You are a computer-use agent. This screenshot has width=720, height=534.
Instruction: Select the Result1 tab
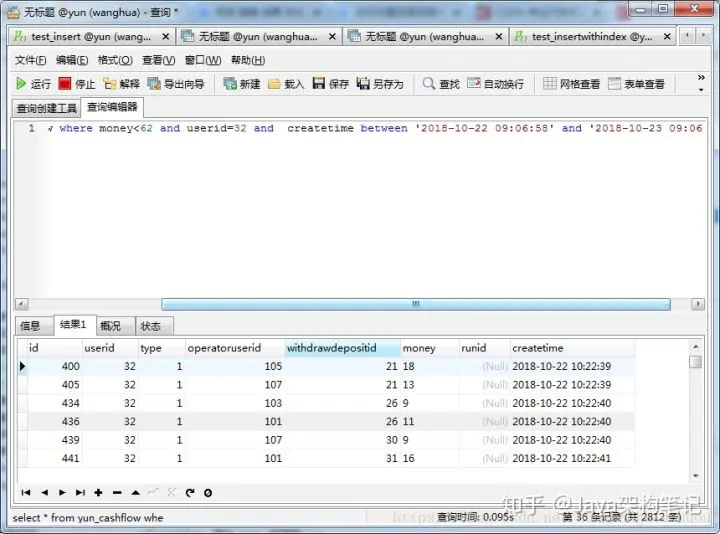73,325
